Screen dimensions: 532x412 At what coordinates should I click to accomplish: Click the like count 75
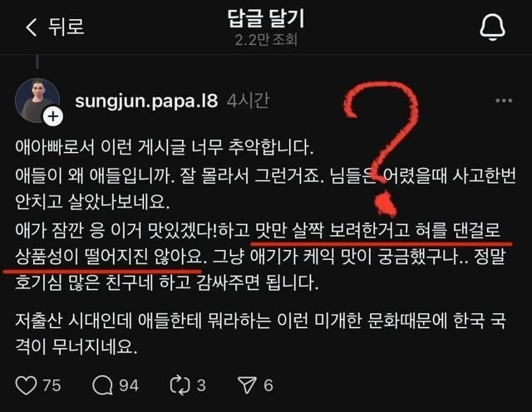(52, 385)
